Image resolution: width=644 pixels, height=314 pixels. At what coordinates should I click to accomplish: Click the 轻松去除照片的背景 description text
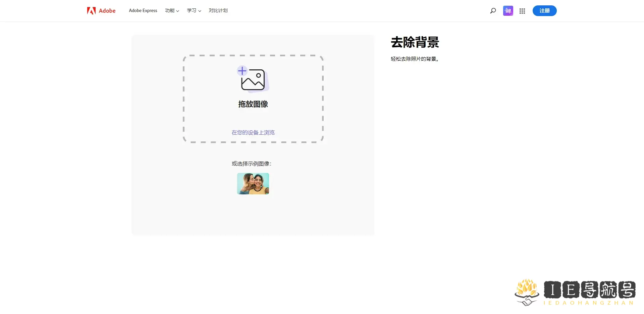(414, 59)
